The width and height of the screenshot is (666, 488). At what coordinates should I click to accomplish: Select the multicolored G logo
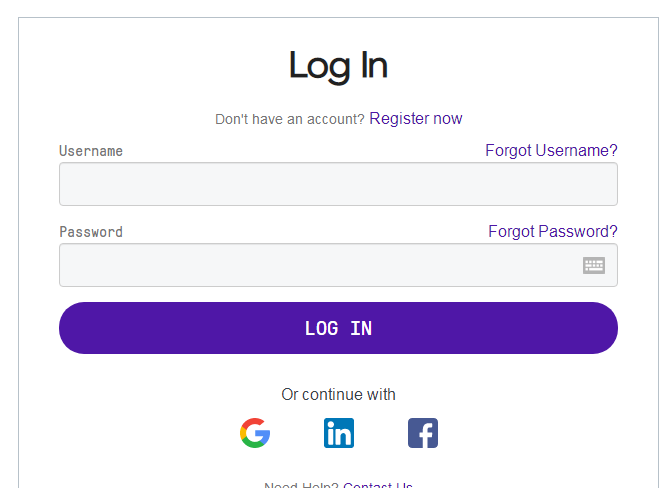pyautogui.click(x=255, y=433)
